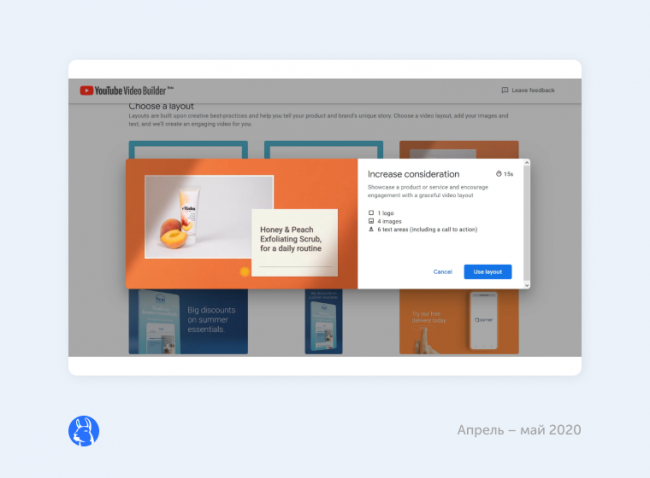This screenshot has width=650, height=478.
Task: Click the Leave feedback speech bubble icon
Action: 505,91
